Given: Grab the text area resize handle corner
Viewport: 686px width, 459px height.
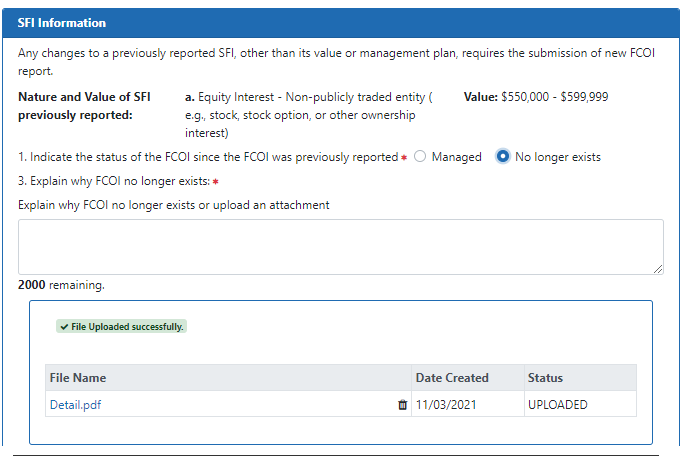Looking at the screenshot, I should tap(658, 269).
